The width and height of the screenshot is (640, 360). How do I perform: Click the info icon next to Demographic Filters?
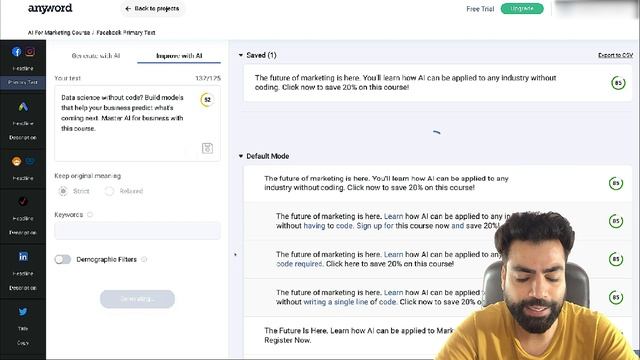coord(144,259)
